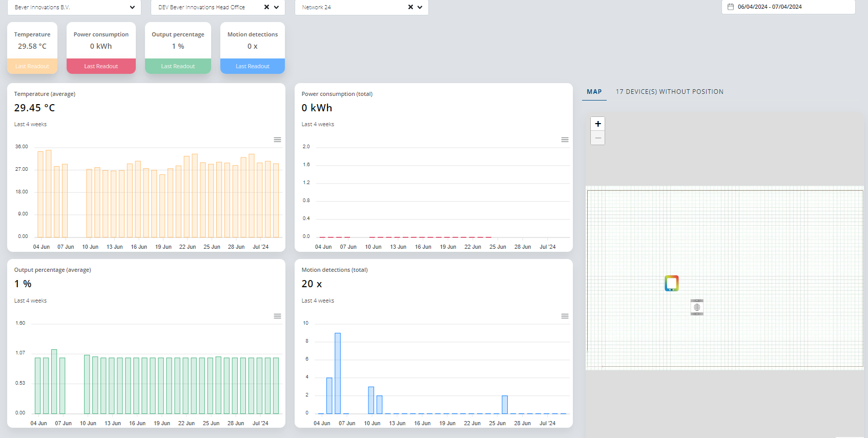Screen dimensions: 868x438
Task: Click Last Readout under Motion detections card
Action: 253,66
